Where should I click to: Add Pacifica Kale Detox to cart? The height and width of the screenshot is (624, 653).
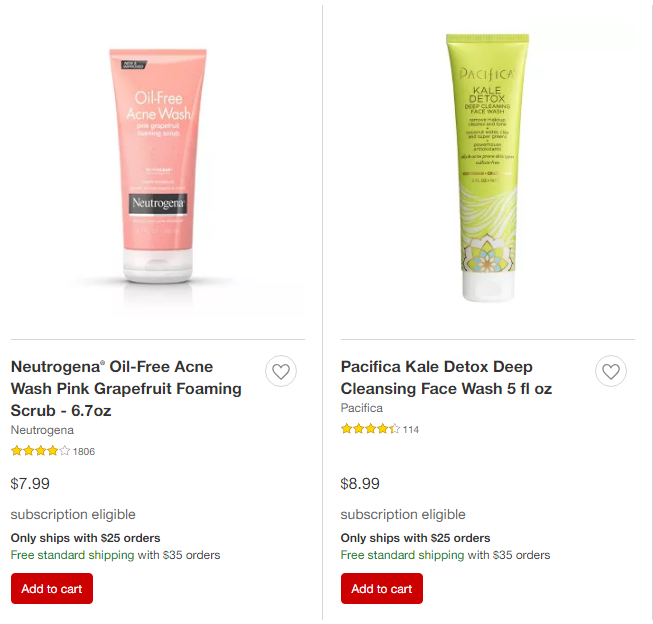381,588
